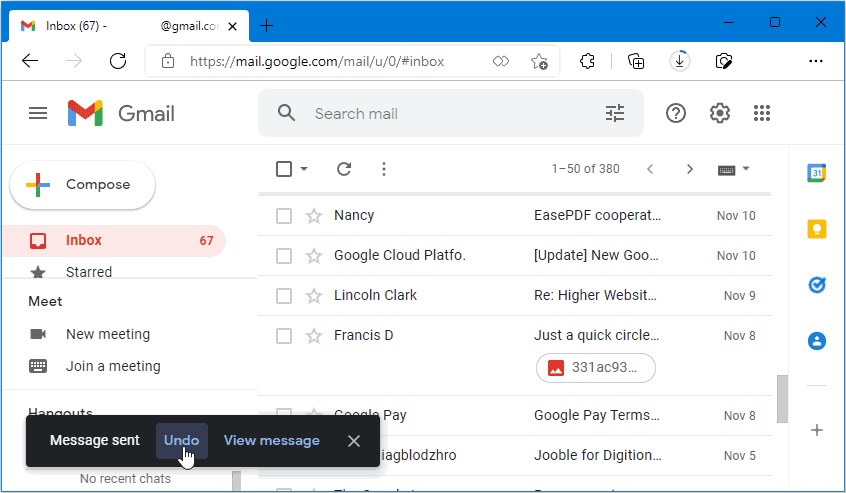This screenshot has height=493, width=846.
Task: Go to newer messages page arrow
Action: pyautogui.click(x=650, y=169)
